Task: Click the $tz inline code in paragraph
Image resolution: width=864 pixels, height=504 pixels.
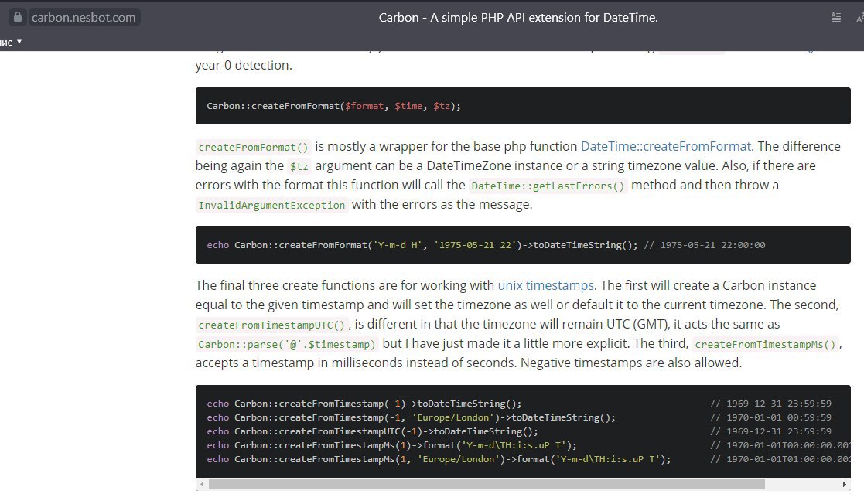Action: 298,166
